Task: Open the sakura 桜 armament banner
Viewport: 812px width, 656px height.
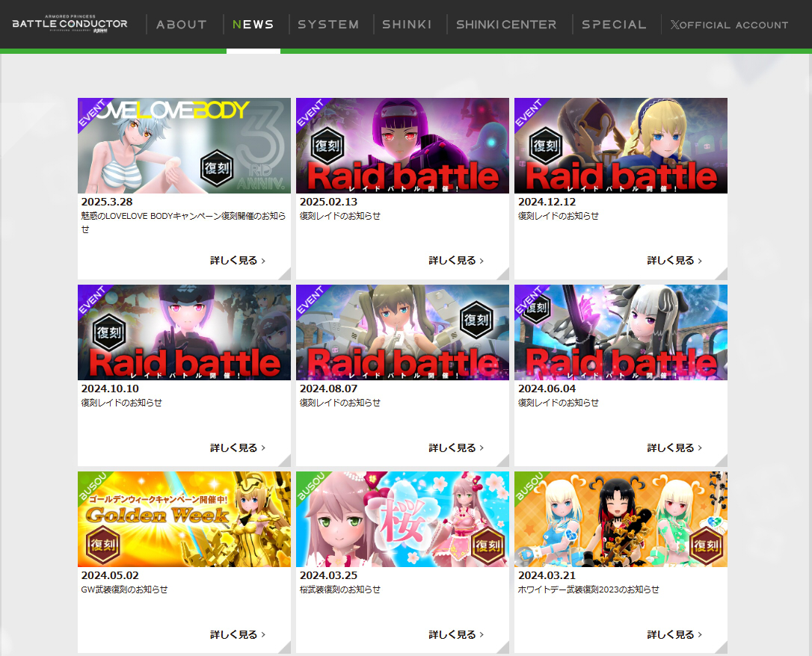Action: click(x=402, y=519)
